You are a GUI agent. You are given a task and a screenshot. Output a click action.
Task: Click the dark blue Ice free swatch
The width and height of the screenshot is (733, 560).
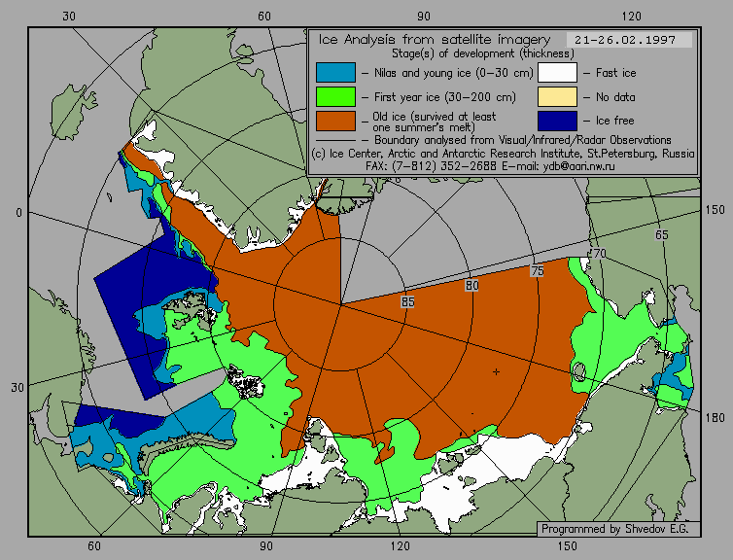pos(557,121)
